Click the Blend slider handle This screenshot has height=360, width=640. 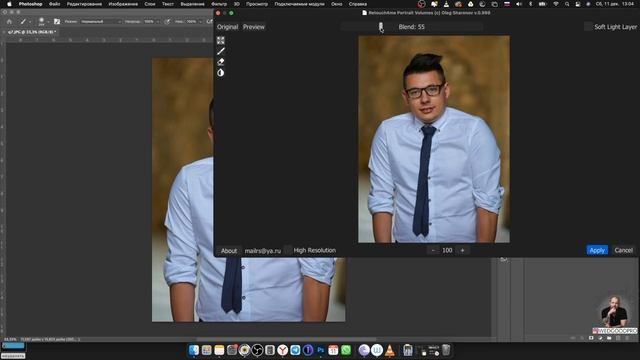pyautogui.click(x=380, y=27)
